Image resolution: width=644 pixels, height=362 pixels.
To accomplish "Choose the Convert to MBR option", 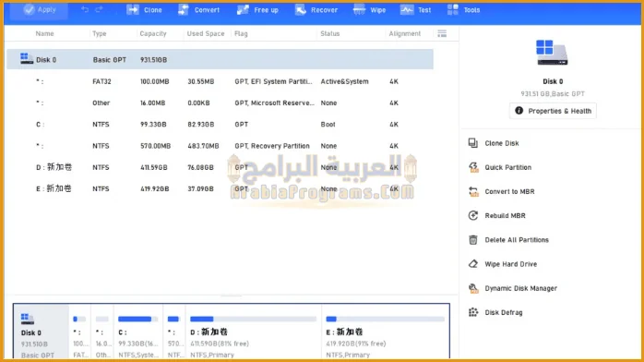I will (509, 191).
